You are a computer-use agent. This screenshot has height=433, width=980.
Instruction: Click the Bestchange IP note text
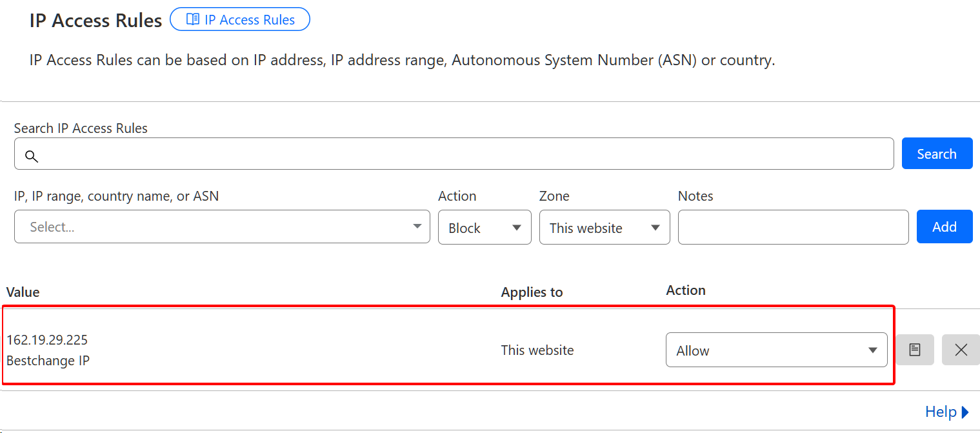click(x=48, y=361)
